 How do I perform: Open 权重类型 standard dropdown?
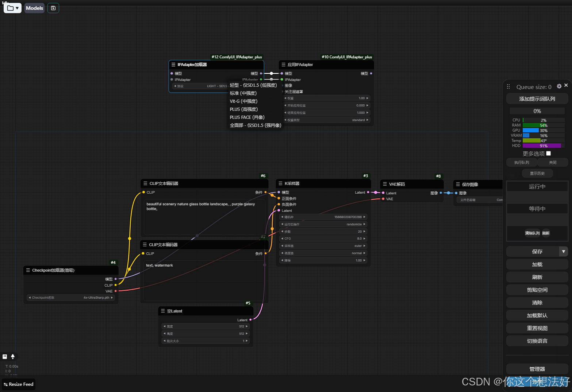326,120
